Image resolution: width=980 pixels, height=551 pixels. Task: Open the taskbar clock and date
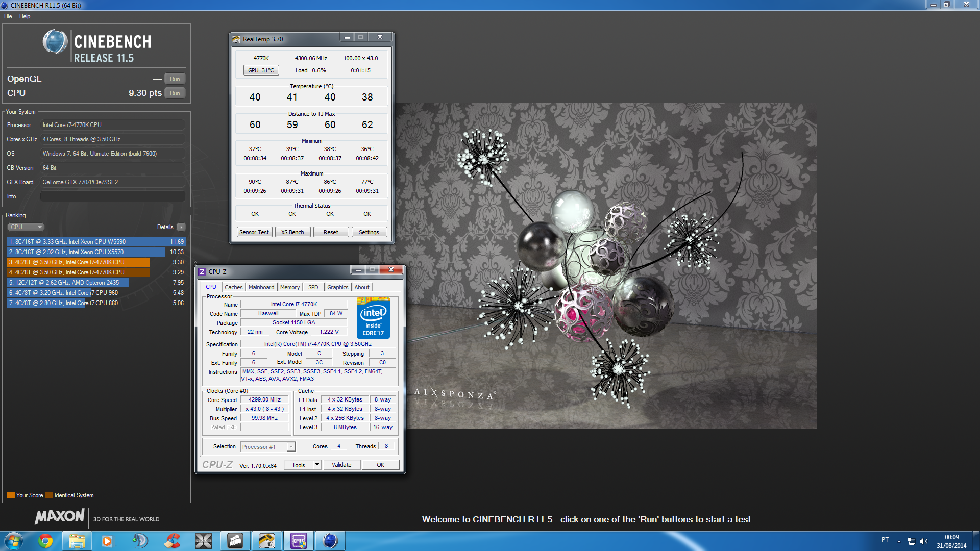point(951,541)
